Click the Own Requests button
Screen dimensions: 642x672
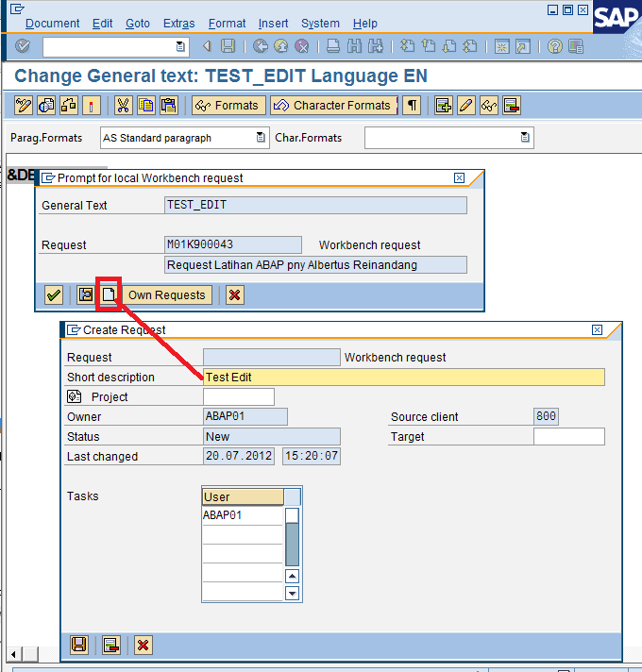[x=167, y=294]
